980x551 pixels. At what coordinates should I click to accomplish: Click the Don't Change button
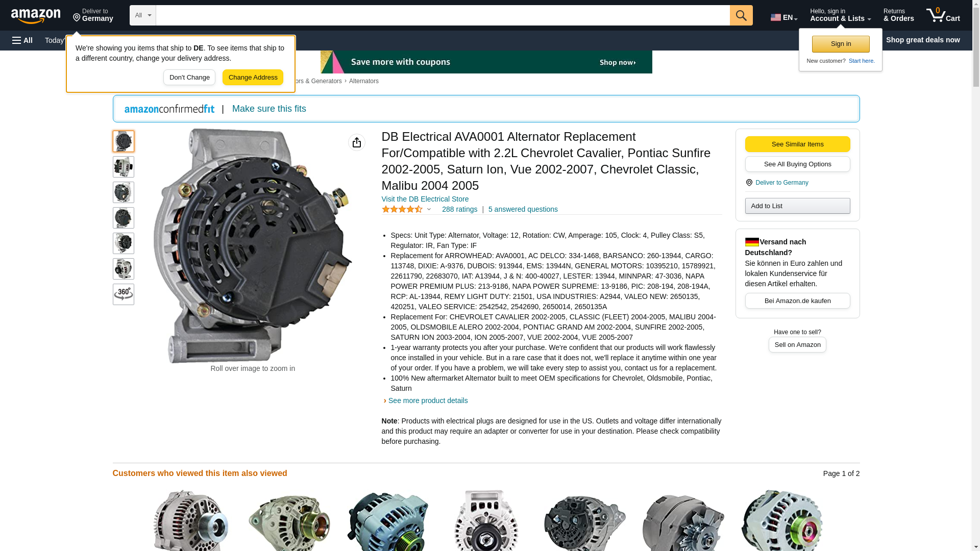point(189,78)
